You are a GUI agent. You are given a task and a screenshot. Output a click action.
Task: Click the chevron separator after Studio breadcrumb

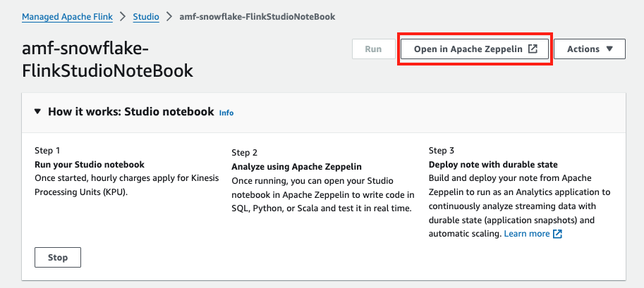(x=169, y=16)
